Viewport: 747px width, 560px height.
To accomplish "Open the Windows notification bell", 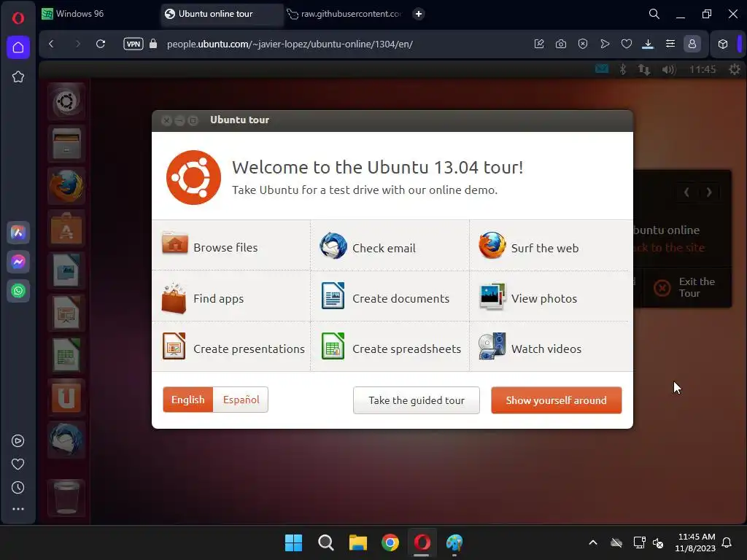I will pyautogui.click(x=727, y=542).
